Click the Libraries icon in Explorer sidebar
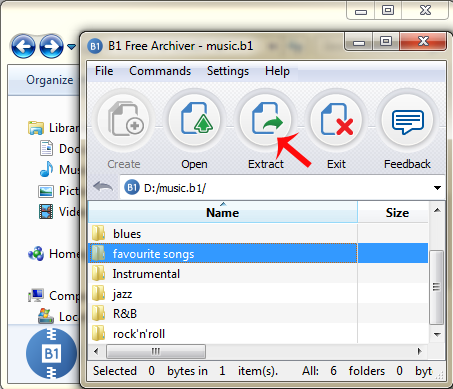The width and height of the screenshot is (453, 389). tap(36, 128)
